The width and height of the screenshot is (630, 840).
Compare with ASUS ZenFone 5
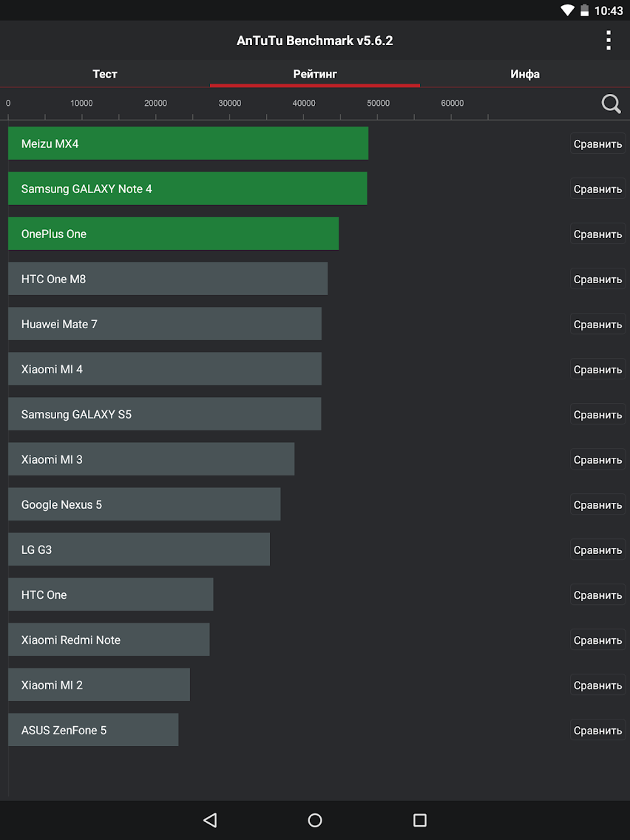click(x=597, y=731)
